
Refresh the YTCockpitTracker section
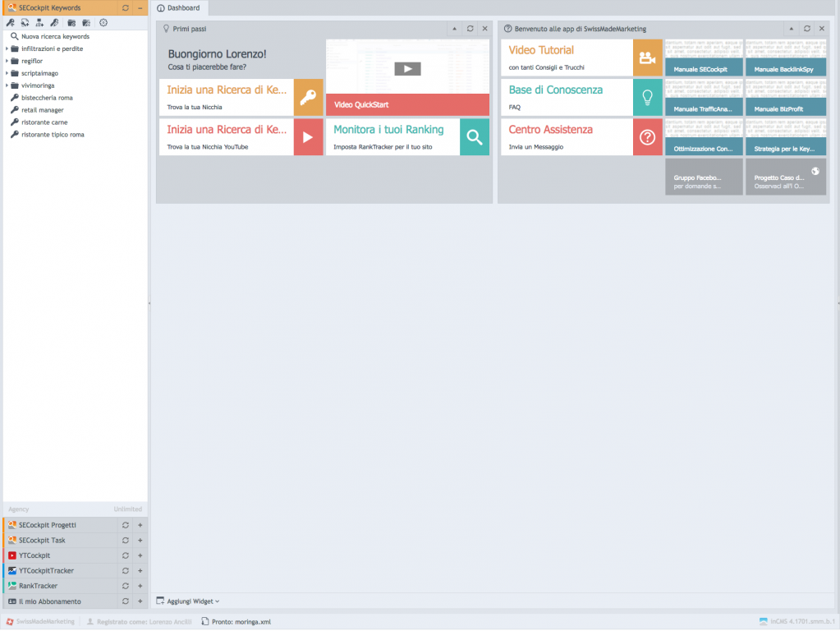pyautogui.click(x=126, y=571)
